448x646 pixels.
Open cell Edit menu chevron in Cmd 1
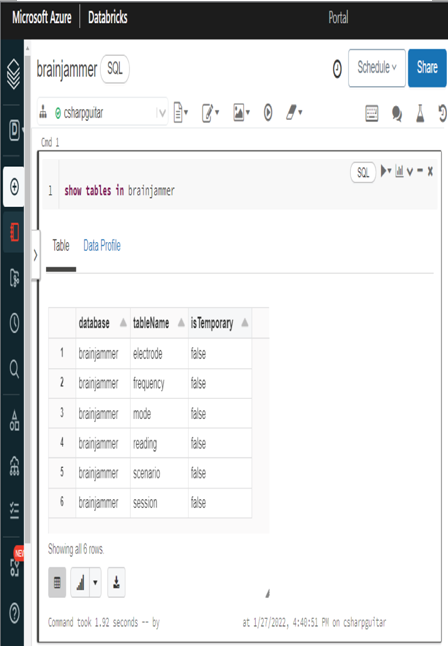tap(410, 171)
